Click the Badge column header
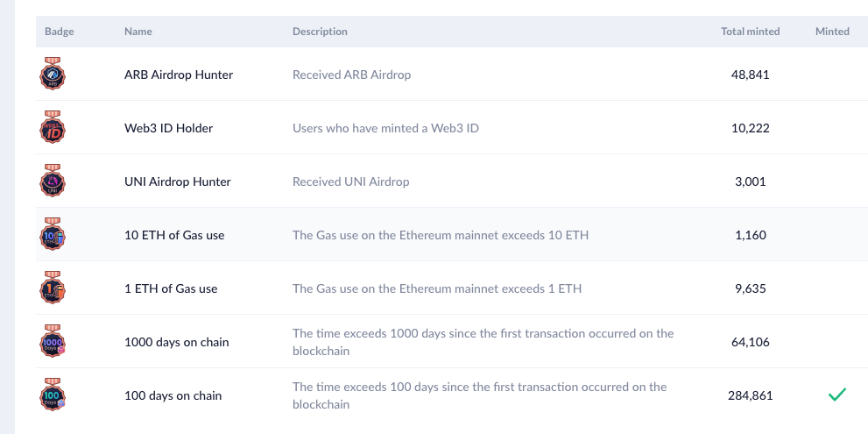The image size is (868, 434). pyautogui.click(x=60, y=32)
